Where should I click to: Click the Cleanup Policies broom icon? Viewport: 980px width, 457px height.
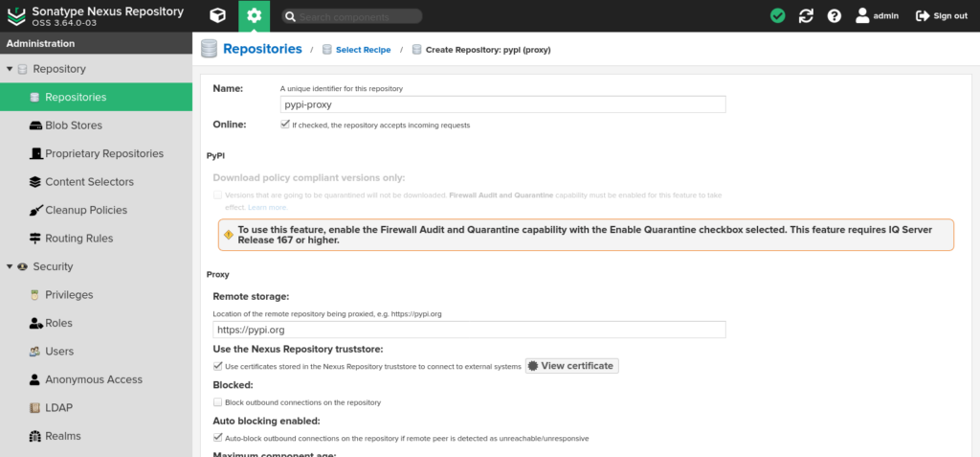(x=35, y=210)
